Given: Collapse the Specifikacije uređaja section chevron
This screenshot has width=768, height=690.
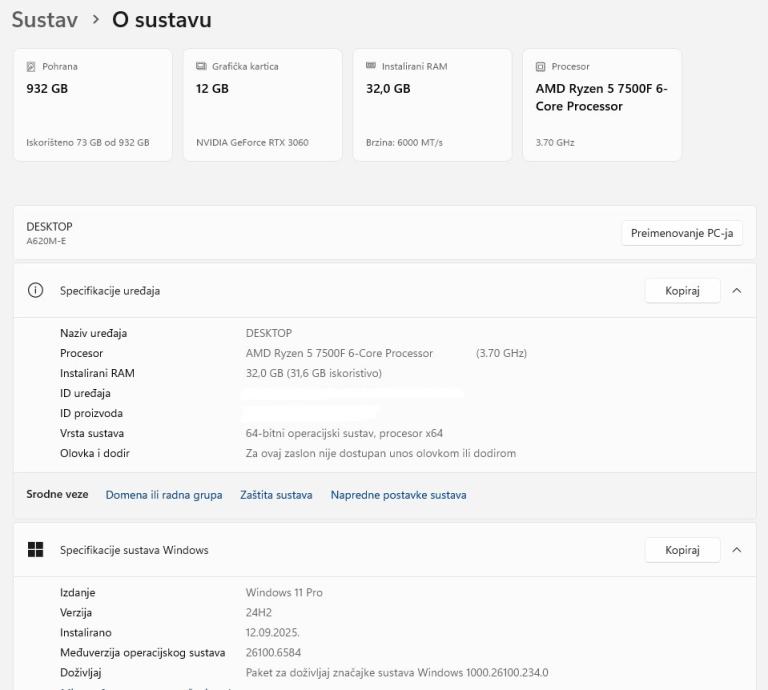Looking at the screenshot, I should [737, 291].
